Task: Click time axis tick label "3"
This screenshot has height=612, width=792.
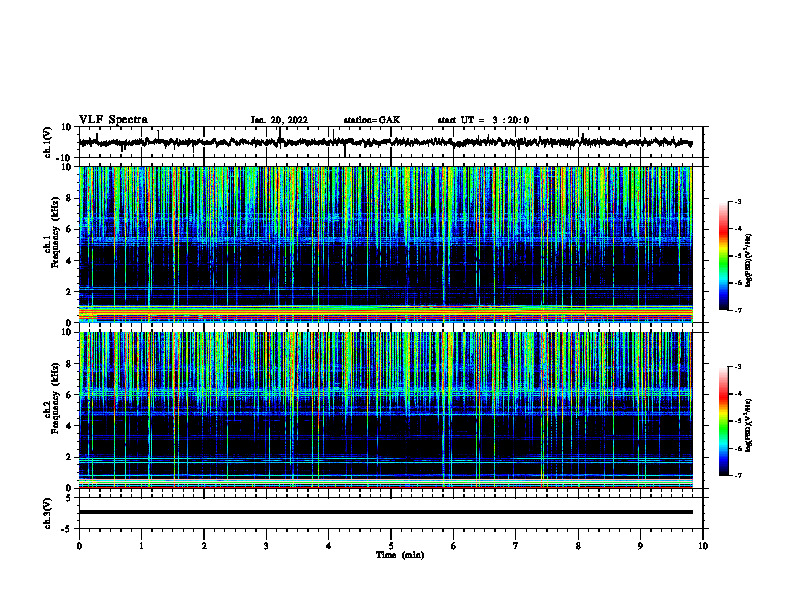Action: click(x=266, y=546)
